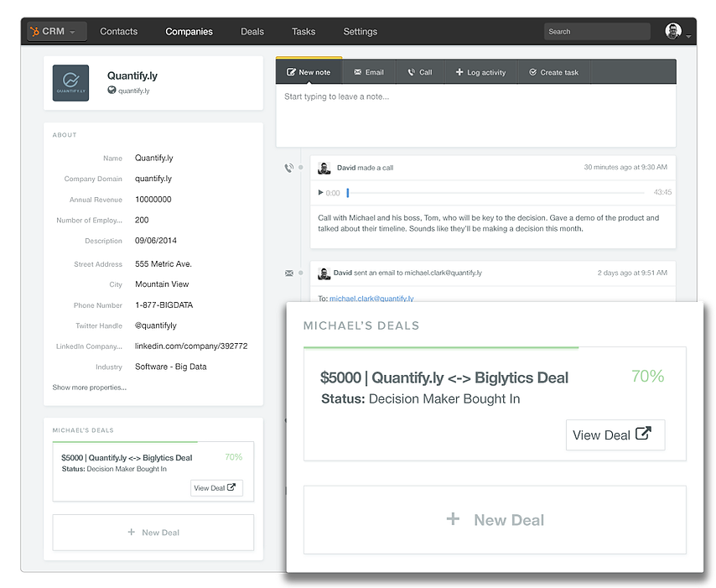This screenshot has height=588, width=716.
Task: Click the Quantify.ly company logo thumbnail
Action: [70, 83]
